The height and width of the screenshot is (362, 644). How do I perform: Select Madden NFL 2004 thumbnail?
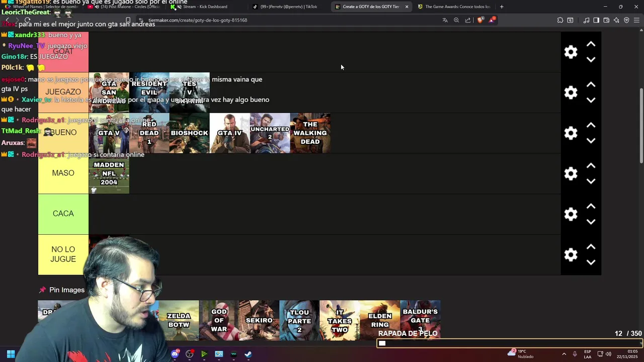(109, 173)
